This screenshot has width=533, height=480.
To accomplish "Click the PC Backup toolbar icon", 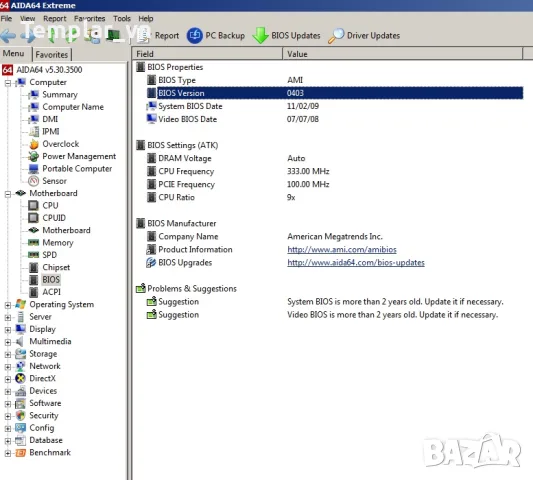I will pyautogui.click(x=195, y=35).
